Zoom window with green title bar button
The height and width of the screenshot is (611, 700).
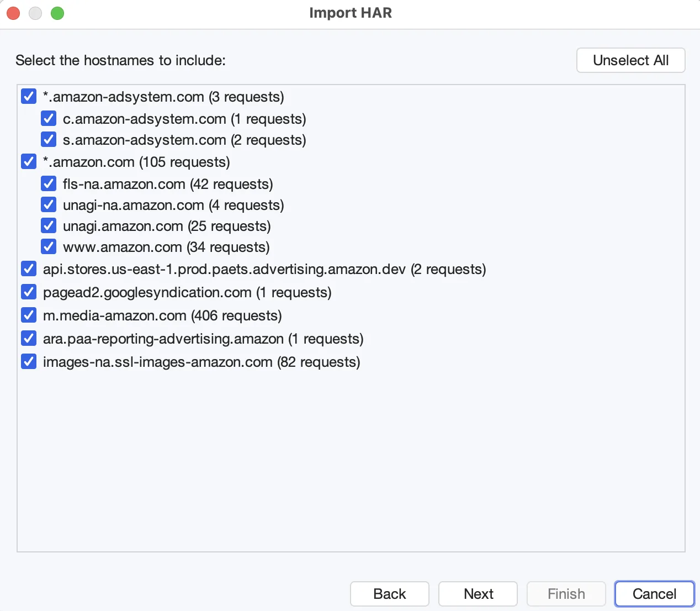point(57,13)
